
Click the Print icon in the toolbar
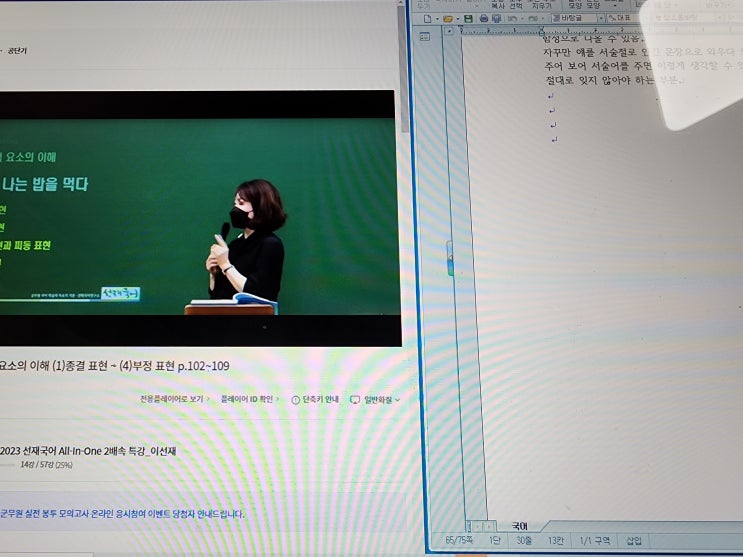click(483, 18)
